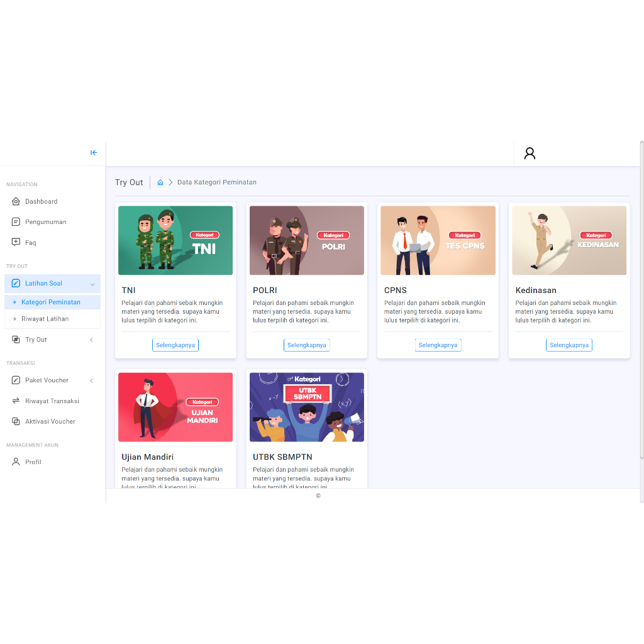644x644 pixels.
Task: Click the arrow beside Riwayat Latihan
Action: (x=14, y=319)
